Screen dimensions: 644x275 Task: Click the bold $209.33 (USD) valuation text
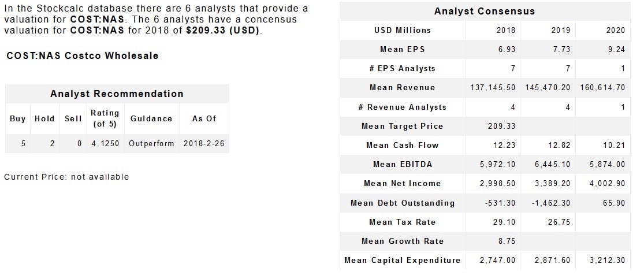tap(224, 29)
